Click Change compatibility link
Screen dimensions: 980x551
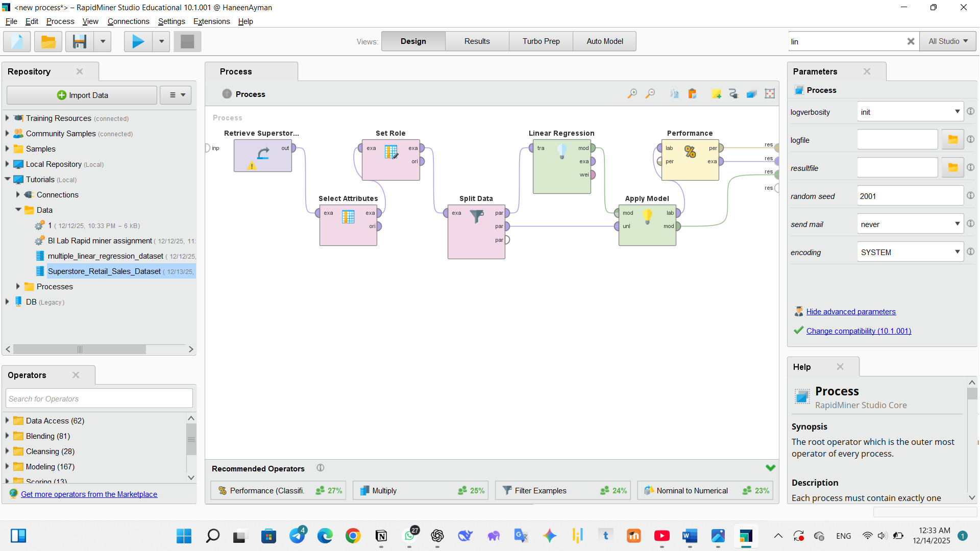(859, 331)
